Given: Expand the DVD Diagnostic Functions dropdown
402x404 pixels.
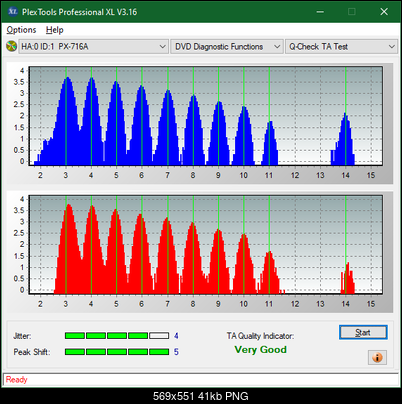Looking at the screenshot, I should 227,46.
